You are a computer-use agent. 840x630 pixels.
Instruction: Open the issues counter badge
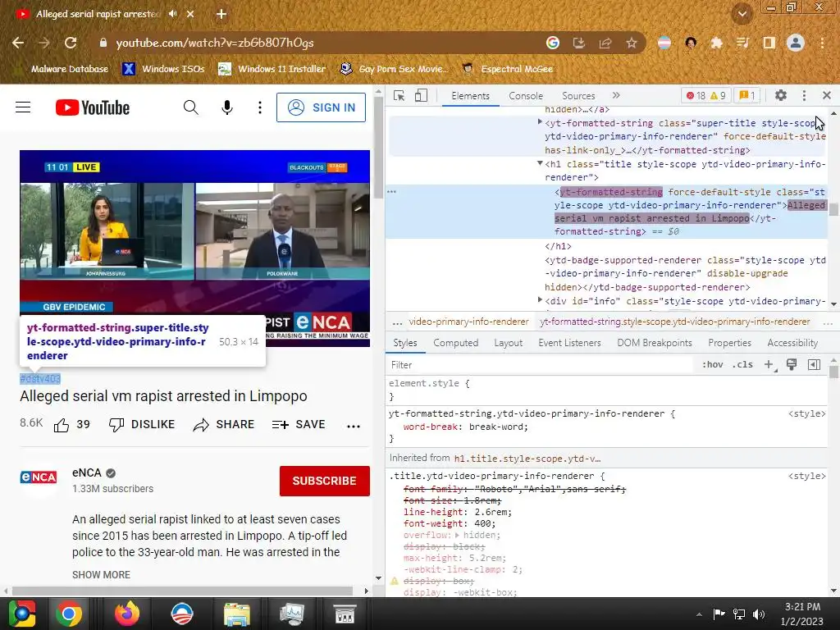click(x=747, y=96)
